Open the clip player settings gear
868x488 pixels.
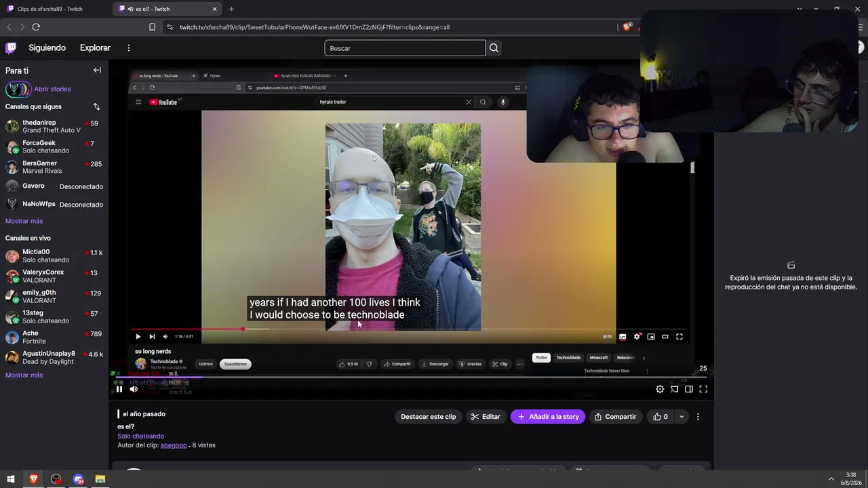[x=660, y=389]
